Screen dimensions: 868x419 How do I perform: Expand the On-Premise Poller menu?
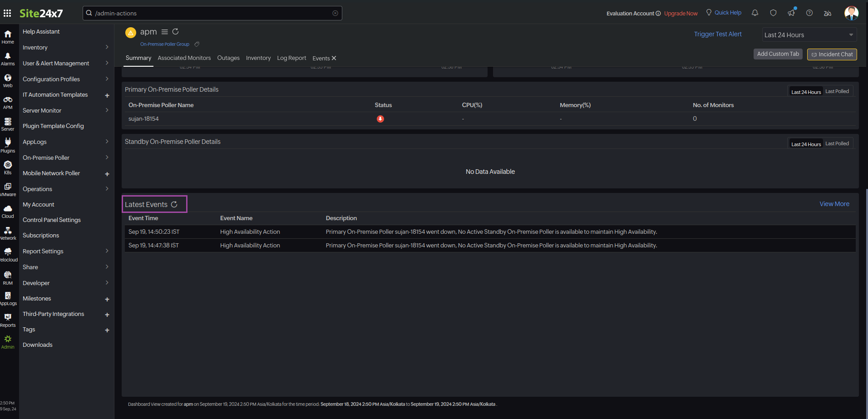pyautogui.click(x=66, y=158)
